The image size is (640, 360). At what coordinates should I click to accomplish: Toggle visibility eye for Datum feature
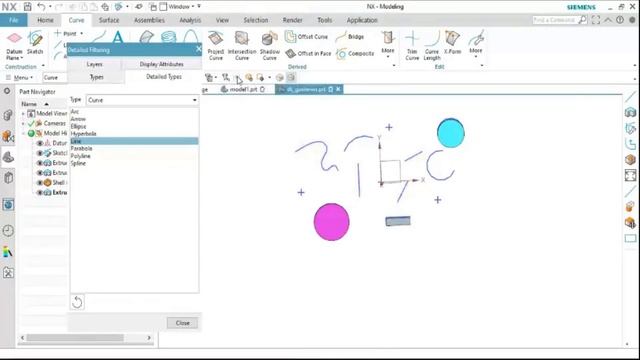click(40, 143)
